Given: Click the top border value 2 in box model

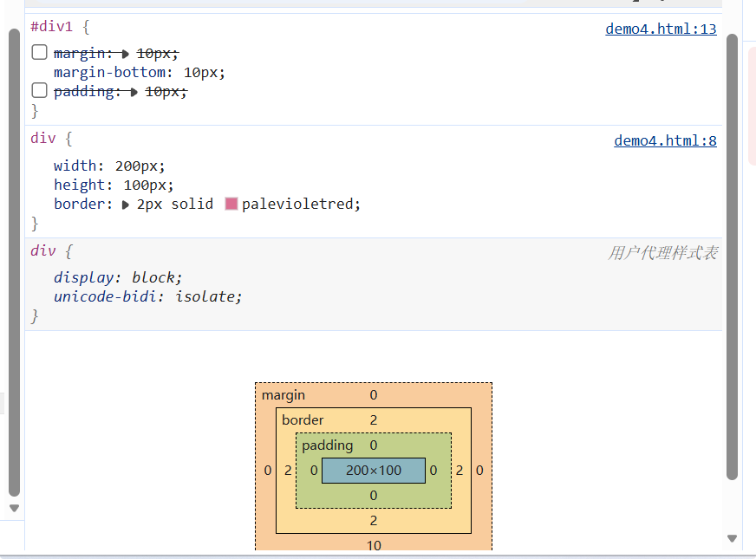Looking at the screenshot, I should tap(374, 420).
